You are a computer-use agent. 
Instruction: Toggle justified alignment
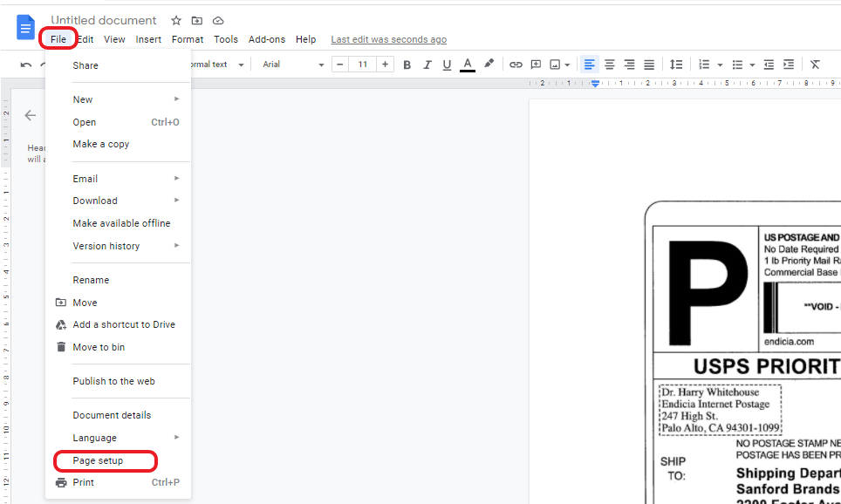coord(649,64)
